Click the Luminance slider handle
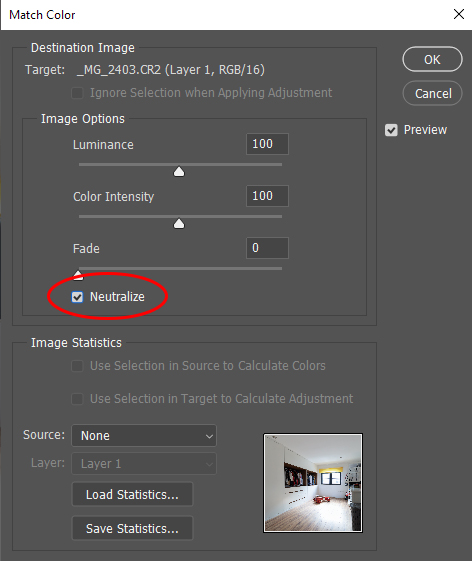Viewport: 472px width, 561px height. [x=179, y=171]
